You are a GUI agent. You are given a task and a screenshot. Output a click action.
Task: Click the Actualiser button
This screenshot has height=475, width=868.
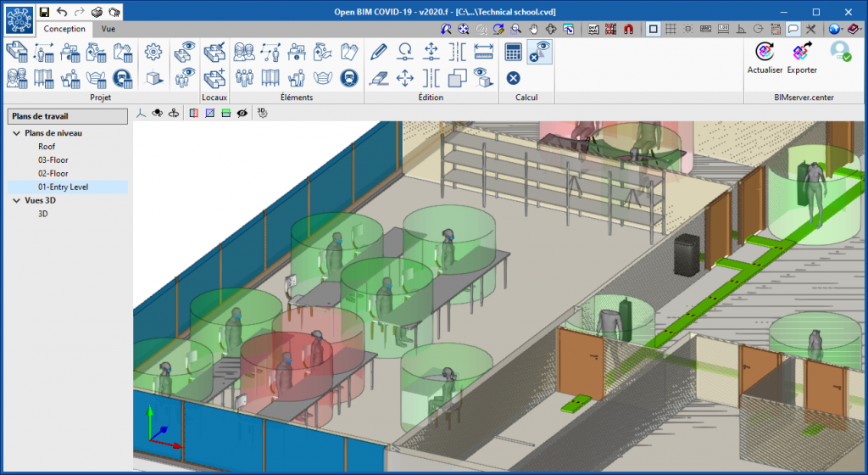coord(765,58)
